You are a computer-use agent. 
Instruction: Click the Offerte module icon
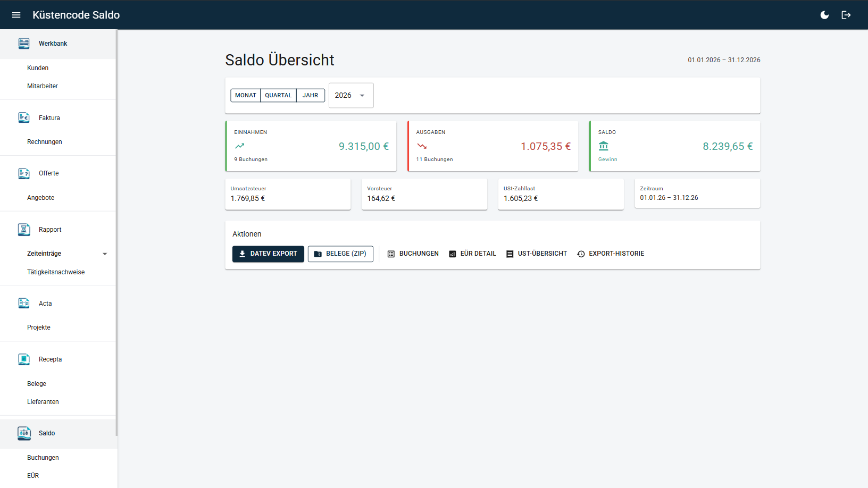(24, 173)
